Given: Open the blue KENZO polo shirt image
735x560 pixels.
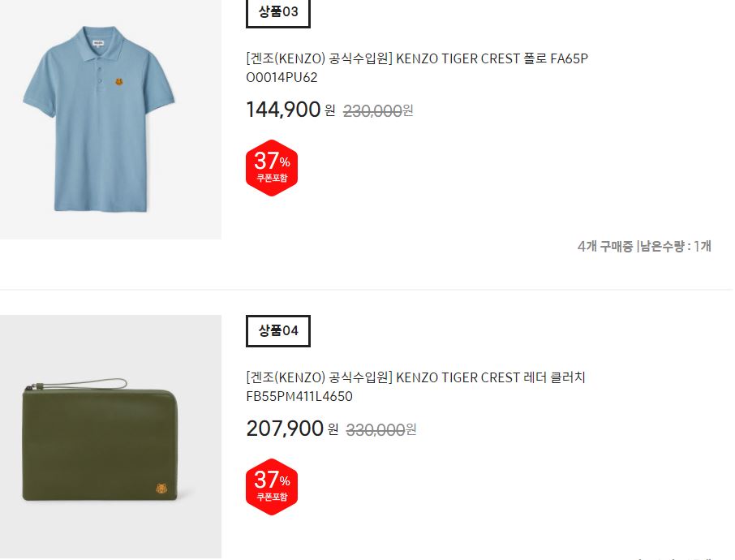Looking at the screenshot, I should point(110,119).
